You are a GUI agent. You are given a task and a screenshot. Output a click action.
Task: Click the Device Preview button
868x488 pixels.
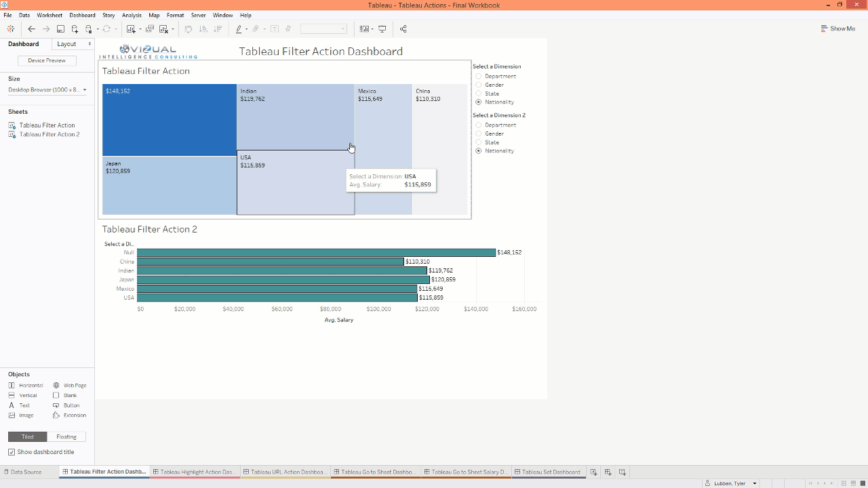tap(47, 60)
